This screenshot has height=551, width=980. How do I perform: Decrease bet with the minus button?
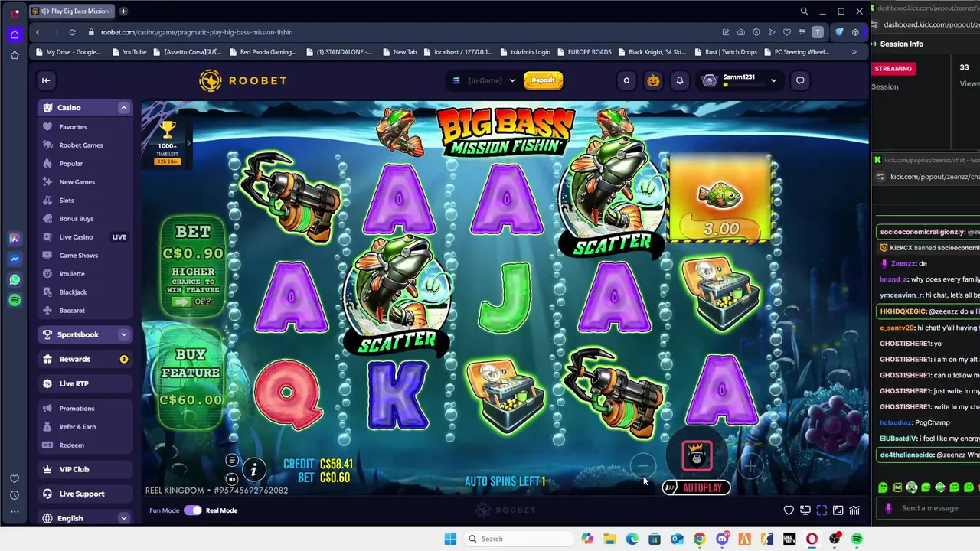point(643,465)
